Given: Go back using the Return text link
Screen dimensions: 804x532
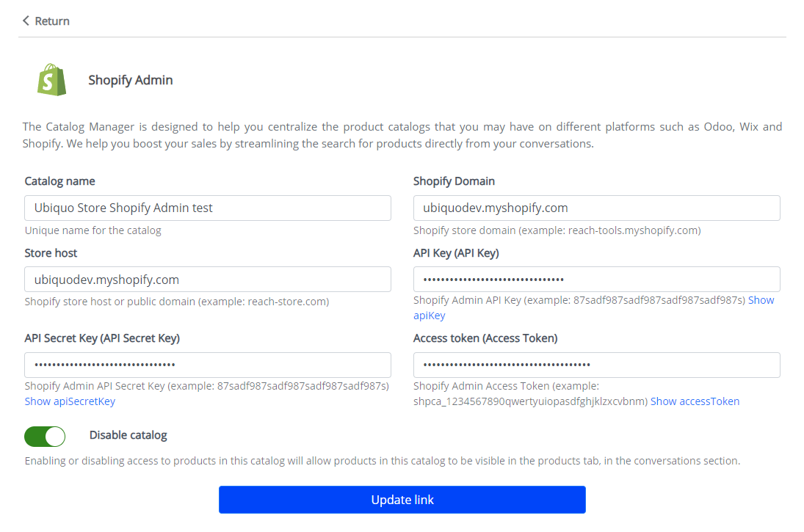Looking at the screenshot, I should pos(52,21).
